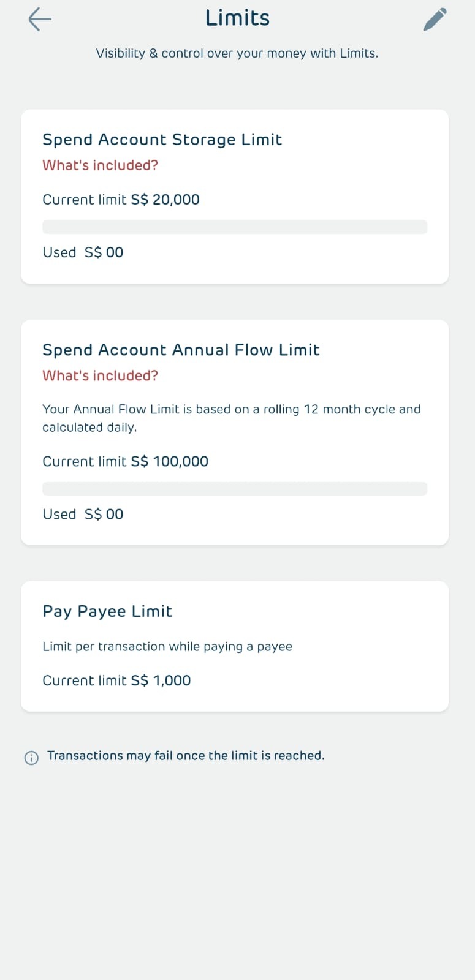The height and width of the screenshot is (980, 475).
Task: Click the Annual Flow Limit progress bar
Action: [x=235, y=489]
